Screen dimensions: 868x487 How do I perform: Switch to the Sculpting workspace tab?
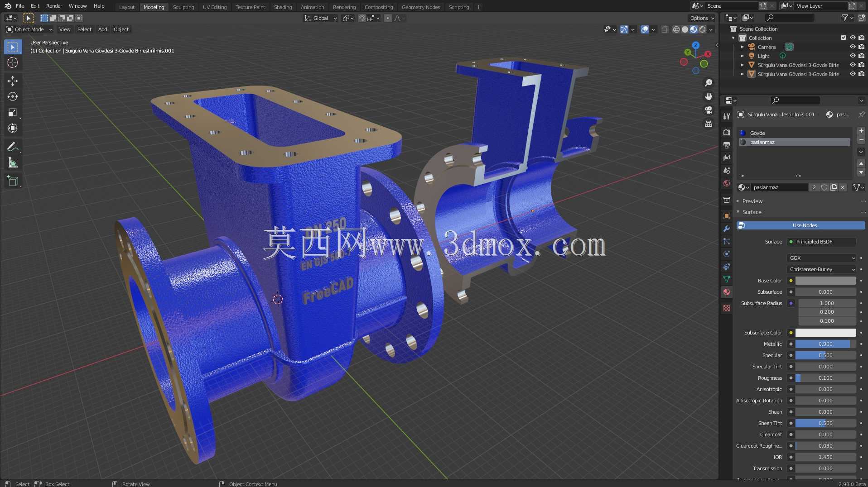pos(183,7)
